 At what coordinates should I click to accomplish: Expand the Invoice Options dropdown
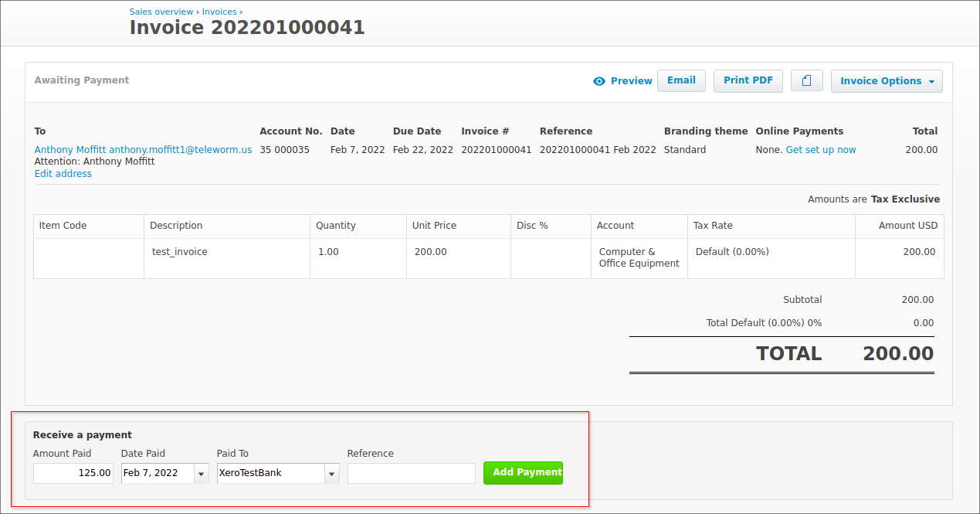[887, 81]
